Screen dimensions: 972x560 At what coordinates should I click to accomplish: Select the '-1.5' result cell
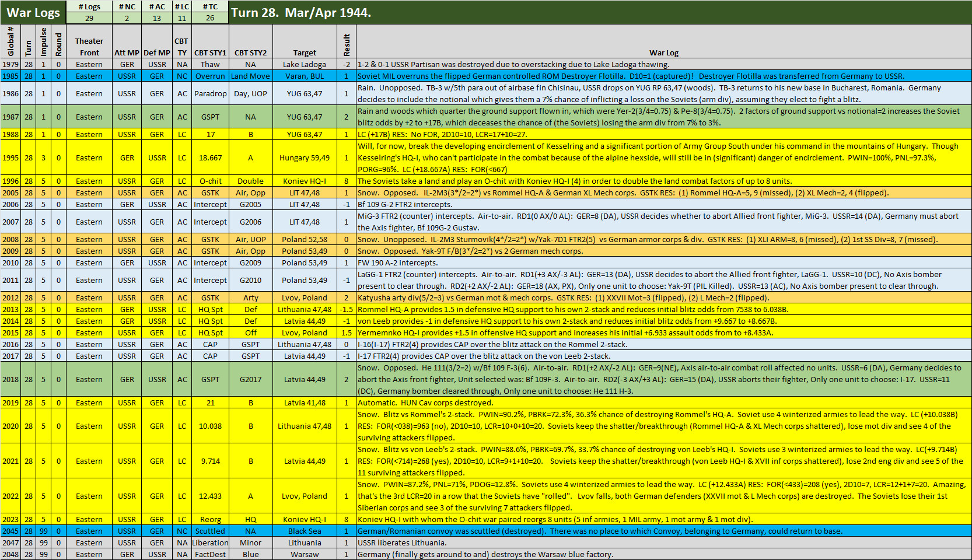(x=347, y=309)
